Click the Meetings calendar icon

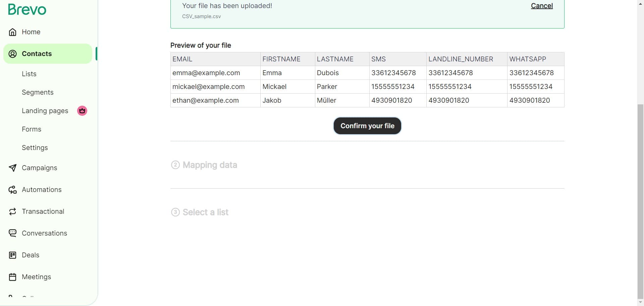(12, 277)
